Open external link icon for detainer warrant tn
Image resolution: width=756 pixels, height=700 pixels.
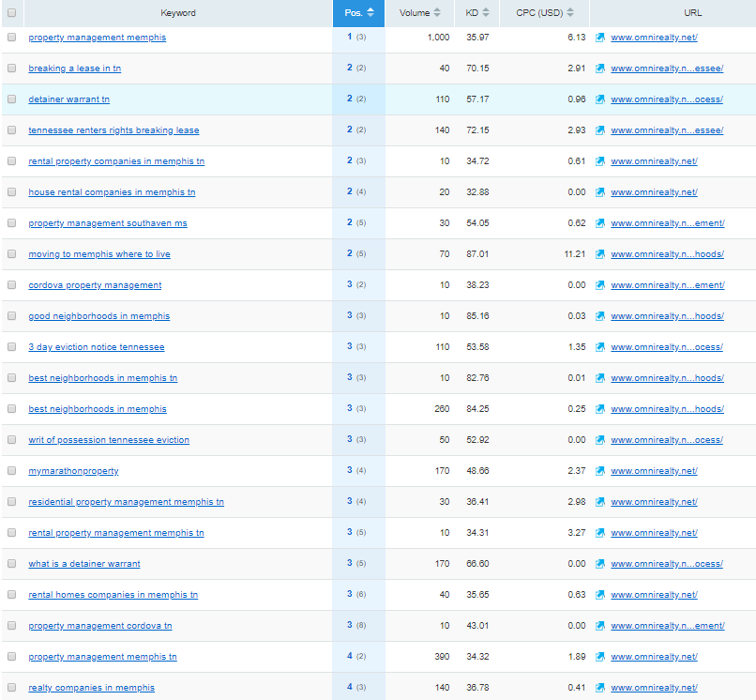pyautogui.click(x=599, y=99)
